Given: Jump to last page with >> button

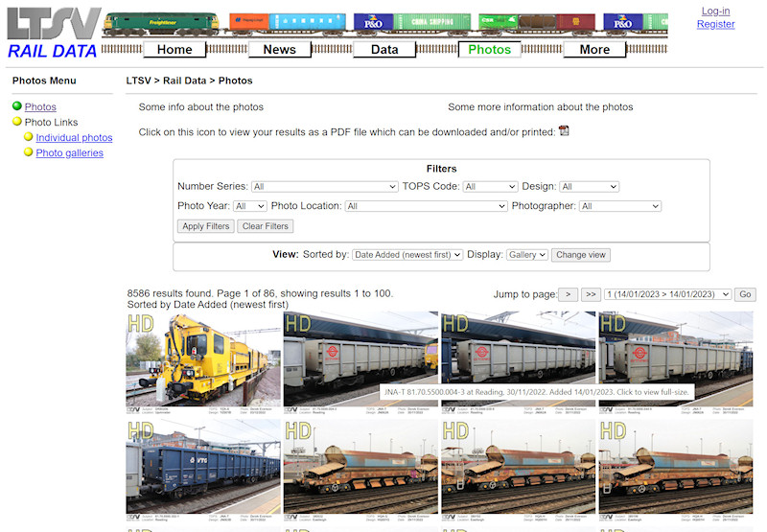Looking at the screenshot, I should click(591, 294).
